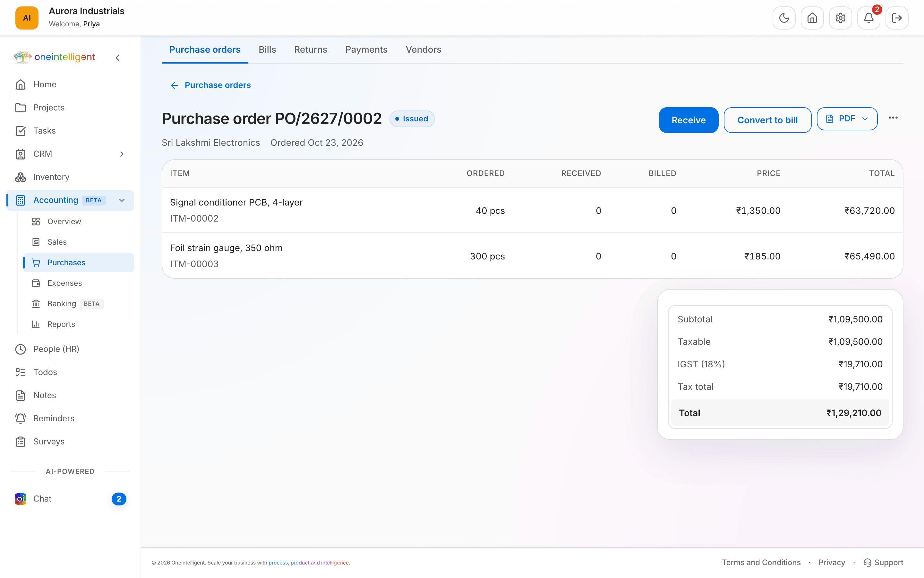Click the Aurora Industrials AI avatar

click(x=27, y=18)
